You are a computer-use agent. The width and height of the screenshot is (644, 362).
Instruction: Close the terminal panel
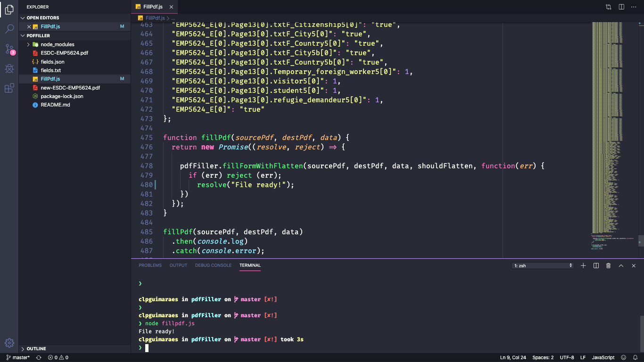[634, 266]
